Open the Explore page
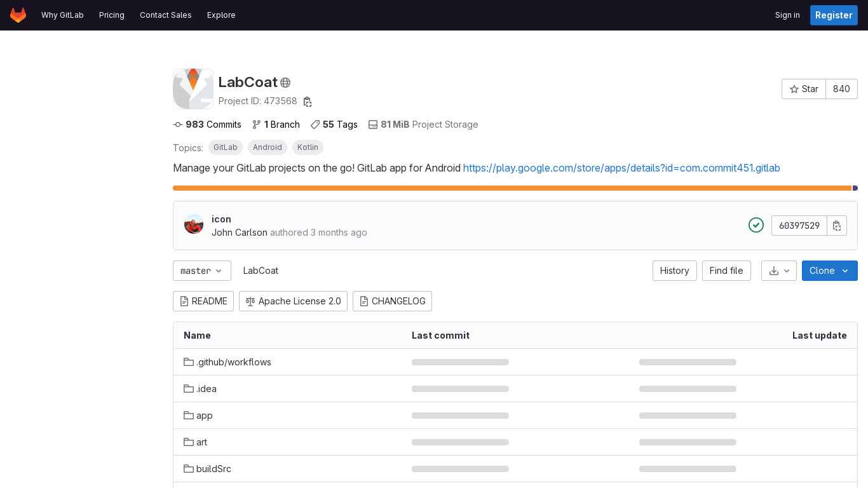The width and height of the screenshot is (868, 488). (x=221, y=15)
